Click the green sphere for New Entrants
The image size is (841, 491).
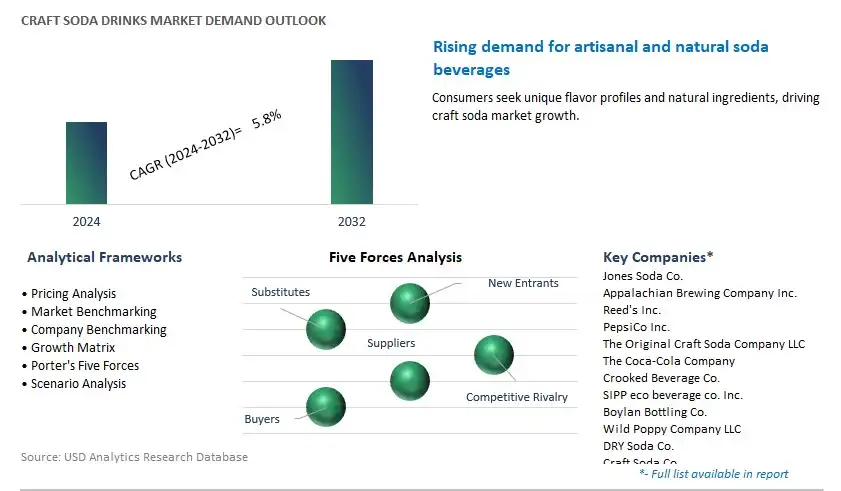[410, 303]
